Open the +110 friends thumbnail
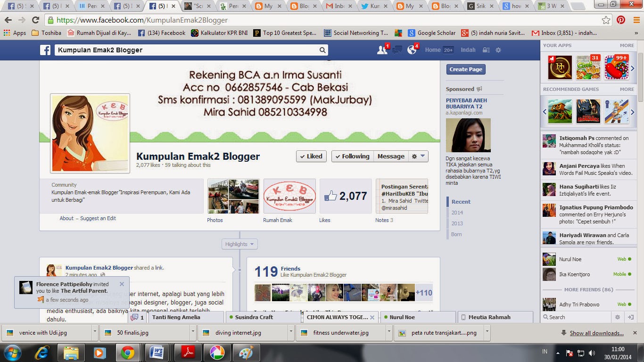This screenshot has width=644, height=362. pos(424,293)
